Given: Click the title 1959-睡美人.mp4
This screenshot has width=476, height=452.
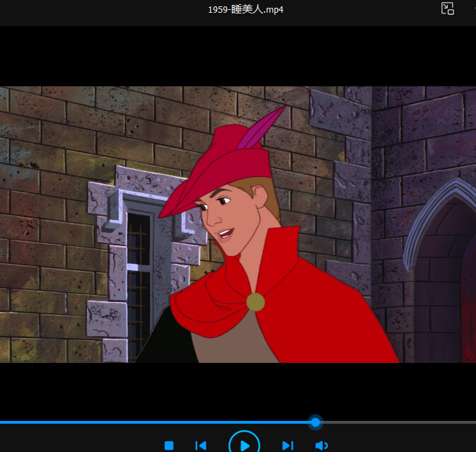Looking at the screenshot, I should tap(245, 10).
